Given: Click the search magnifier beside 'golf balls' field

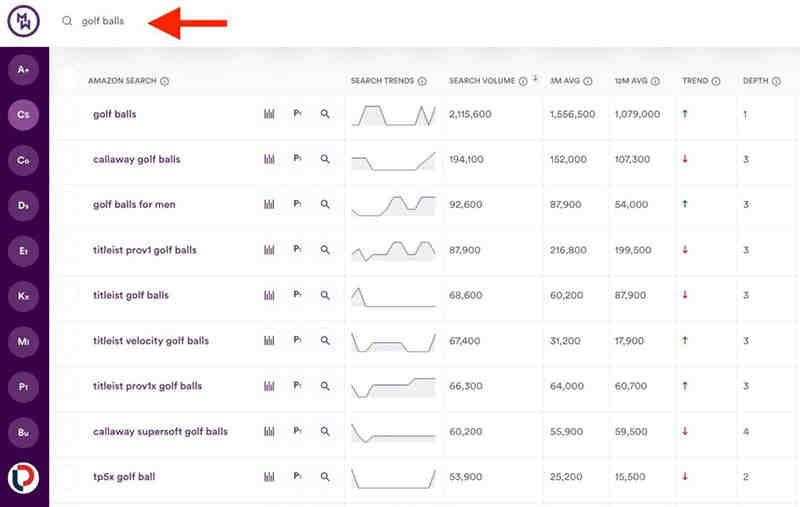Looking at the screenshot, I should (67, 21).
